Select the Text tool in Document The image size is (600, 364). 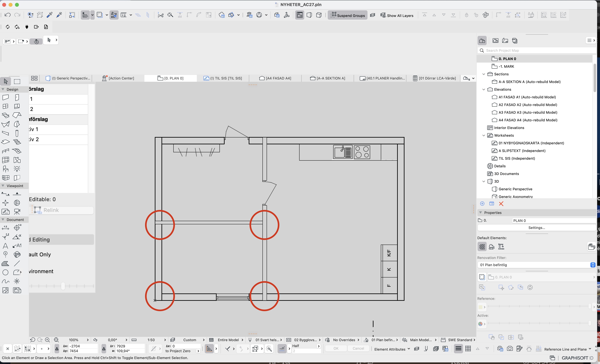5,246
